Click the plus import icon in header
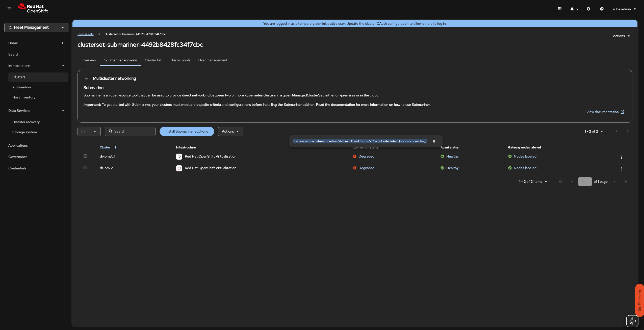This screenshot has width=644, height=330. [588, 9]
